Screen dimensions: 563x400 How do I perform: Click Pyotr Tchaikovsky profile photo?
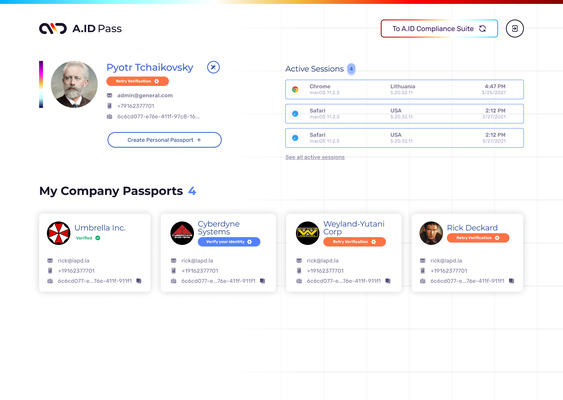[x=74, y=84]
